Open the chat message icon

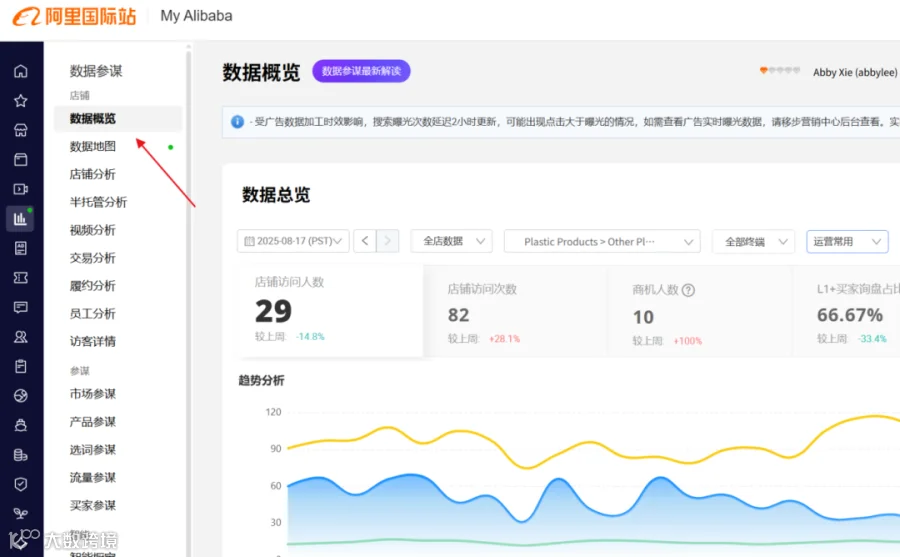point(21,307)
